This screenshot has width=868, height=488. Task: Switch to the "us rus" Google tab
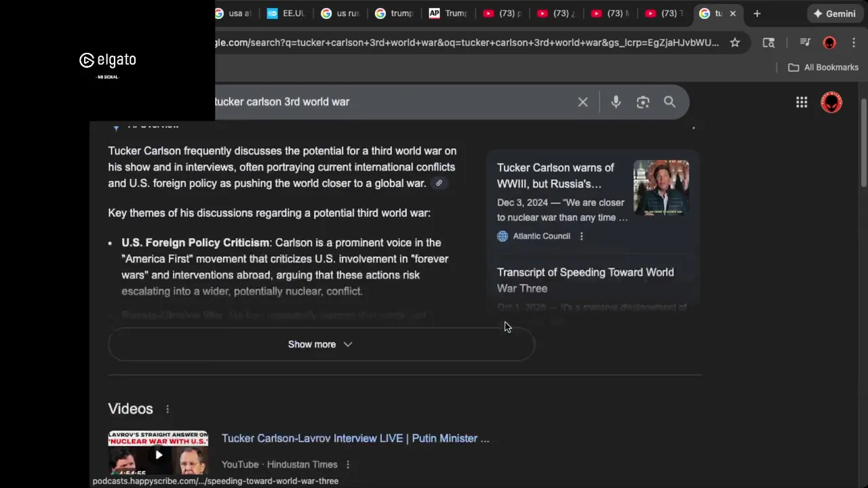[x=340, y=14]
